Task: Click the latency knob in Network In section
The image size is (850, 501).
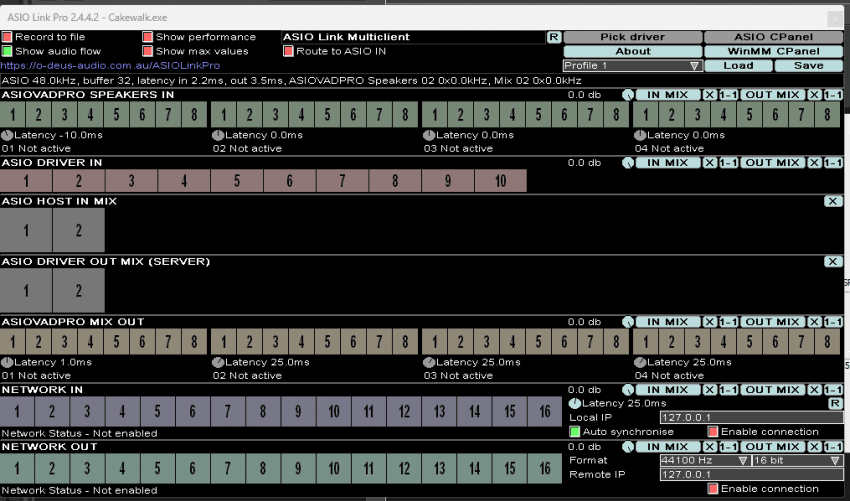Action: (x=574, y=403)
